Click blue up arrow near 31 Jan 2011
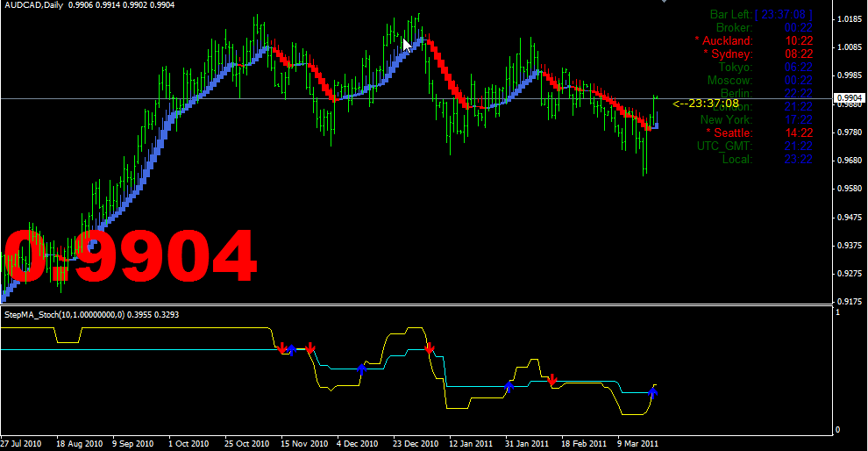Screen dimensions: 868x451 (509, 385)
